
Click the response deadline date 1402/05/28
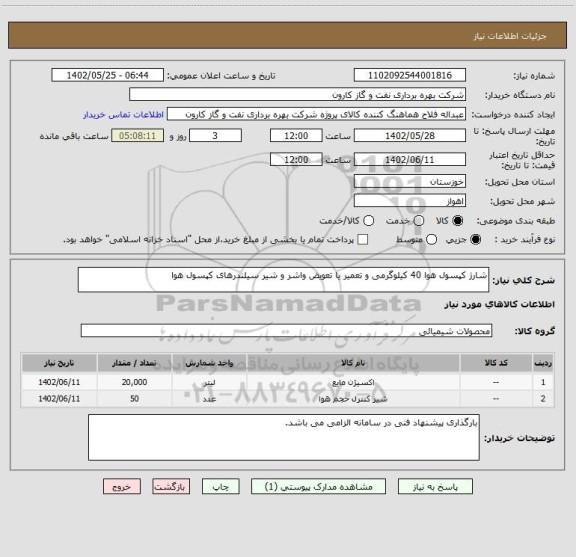[x=410, y=136]
